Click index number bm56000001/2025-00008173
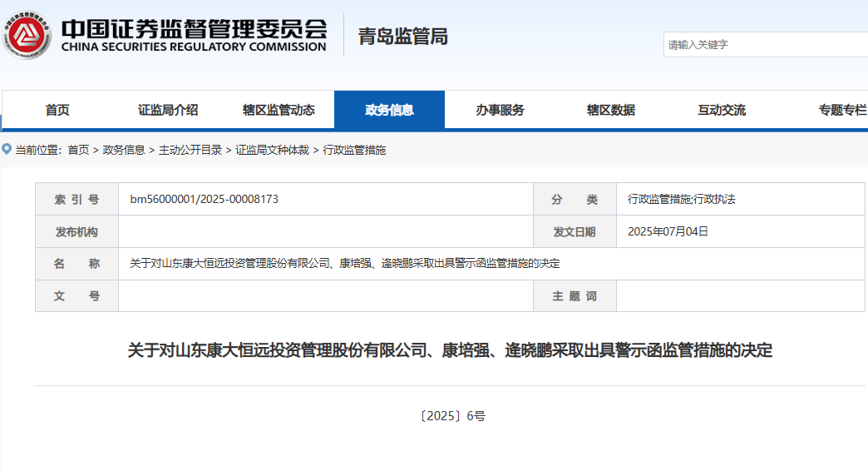 pos(205,199)
